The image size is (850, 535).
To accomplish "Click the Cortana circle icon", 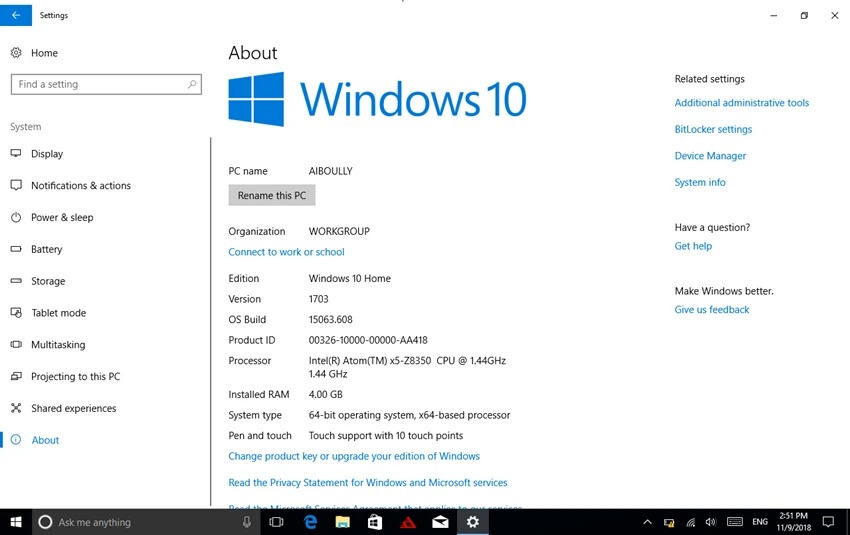I will tap(45, 522).
